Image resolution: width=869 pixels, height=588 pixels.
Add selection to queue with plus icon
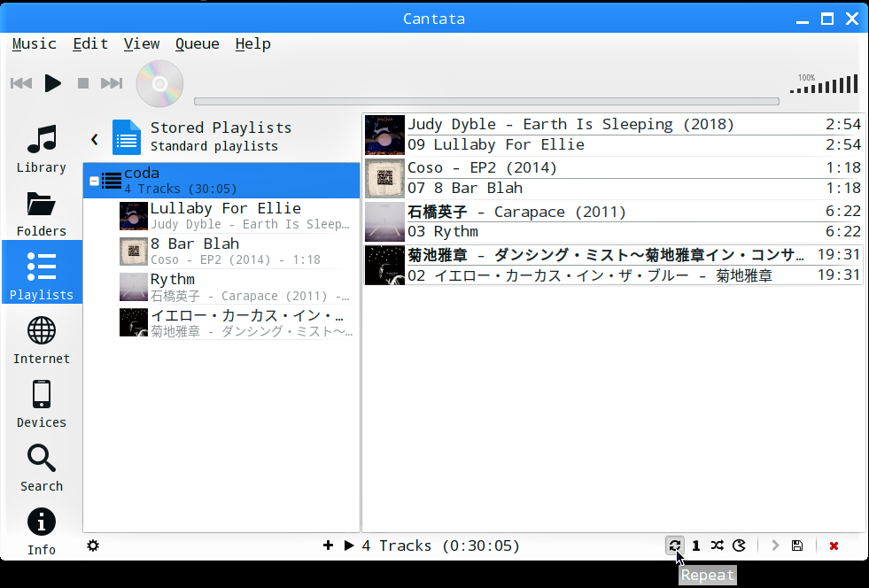328,545
